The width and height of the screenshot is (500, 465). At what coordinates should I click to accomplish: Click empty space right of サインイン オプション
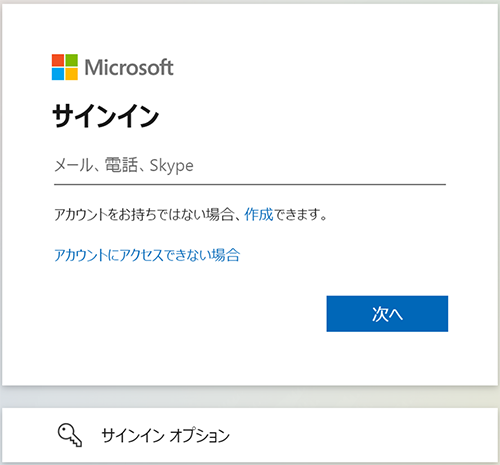point(363,435)
